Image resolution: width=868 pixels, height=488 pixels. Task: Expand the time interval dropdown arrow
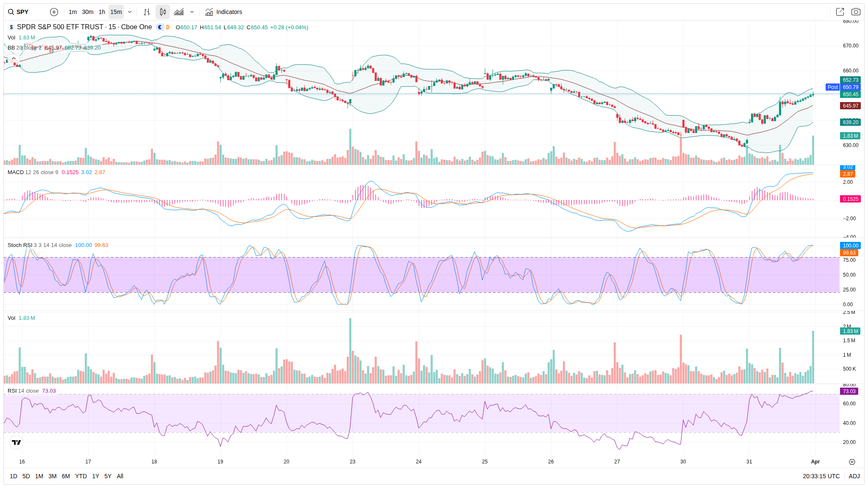point(130,12)
